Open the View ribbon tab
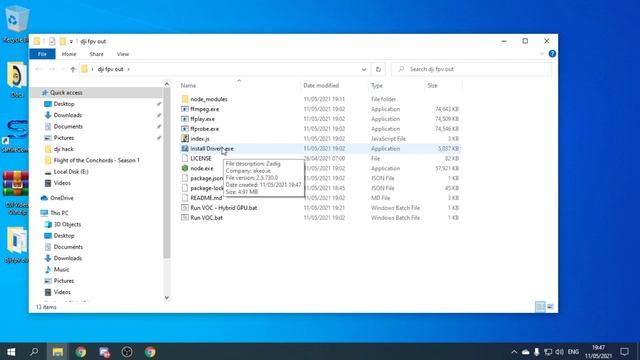Viewport: 640px width, 360px height. point(123,54)
